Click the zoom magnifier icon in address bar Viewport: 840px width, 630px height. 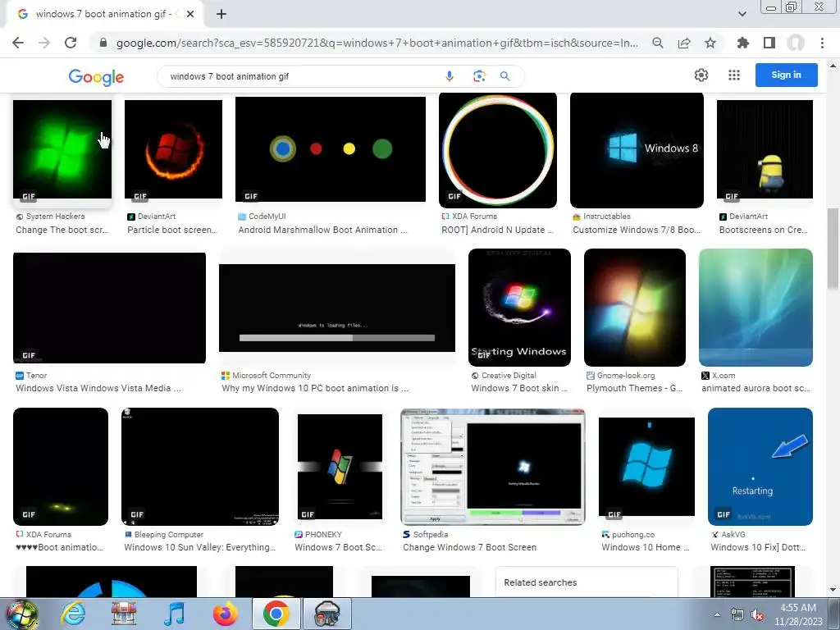click(658, 43)
